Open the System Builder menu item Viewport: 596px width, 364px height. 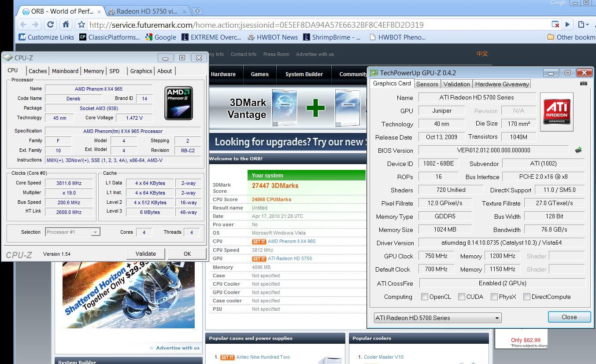304,74
